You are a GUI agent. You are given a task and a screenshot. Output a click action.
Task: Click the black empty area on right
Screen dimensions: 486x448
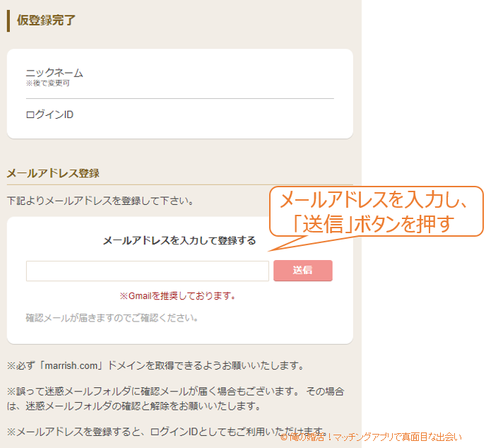pyautogui.click(x=424, y=106)
